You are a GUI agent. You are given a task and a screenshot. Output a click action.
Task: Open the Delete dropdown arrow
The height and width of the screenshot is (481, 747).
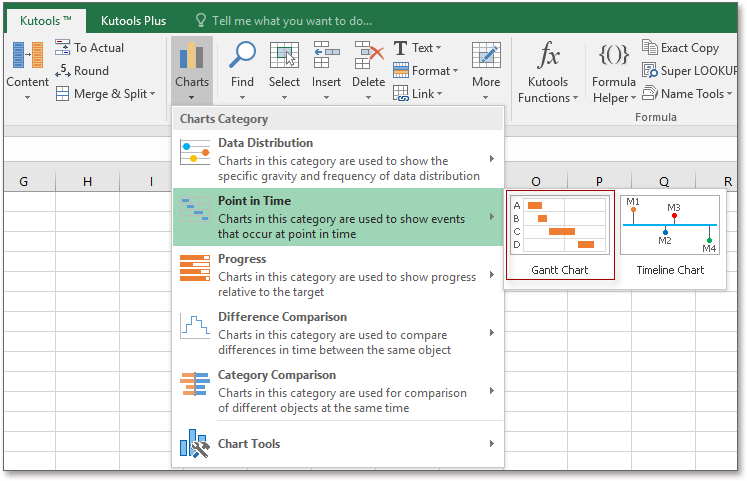(368, 97)
